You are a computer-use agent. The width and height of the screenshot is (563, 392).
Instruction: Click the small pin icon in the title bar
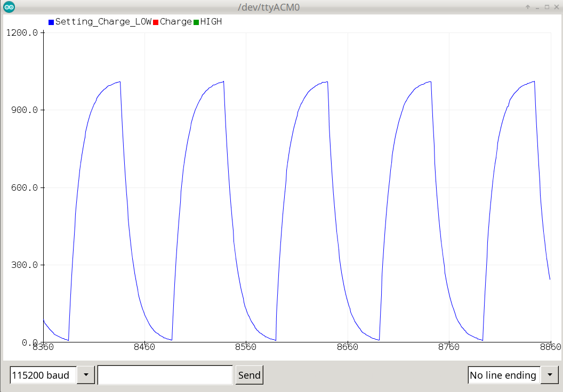tap(528, 7)
